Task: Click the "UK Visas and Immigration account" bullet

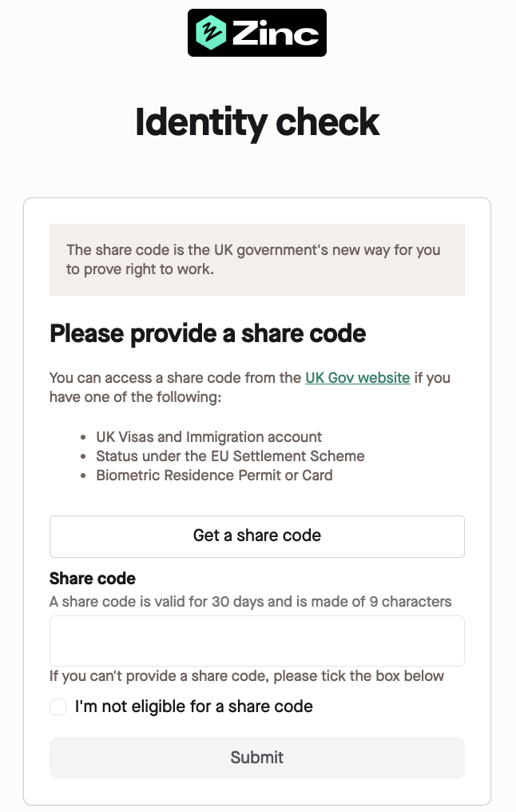Action: (208, 437)
